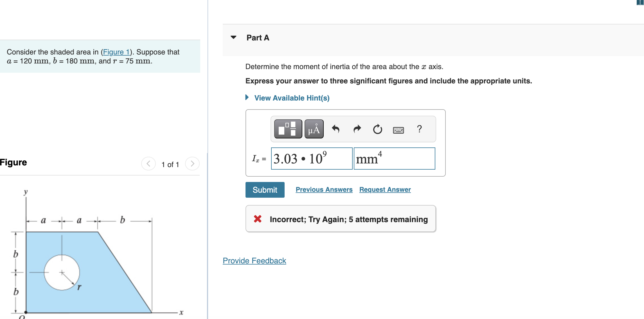Click the 1 of 1 figure pager label
Viewport: 644px width, 319px height.
pyautogui.click(x=170, y=164)
